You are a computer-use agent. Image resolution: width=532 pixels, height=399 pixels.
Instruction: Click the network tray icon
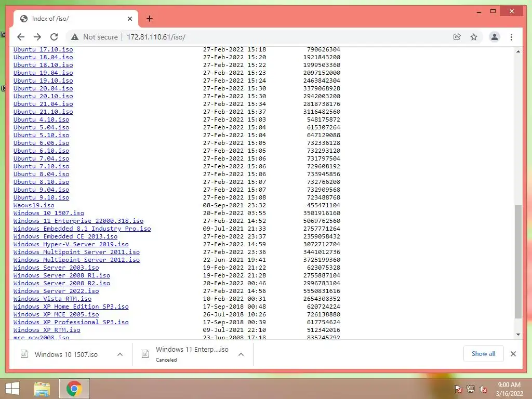471,389
